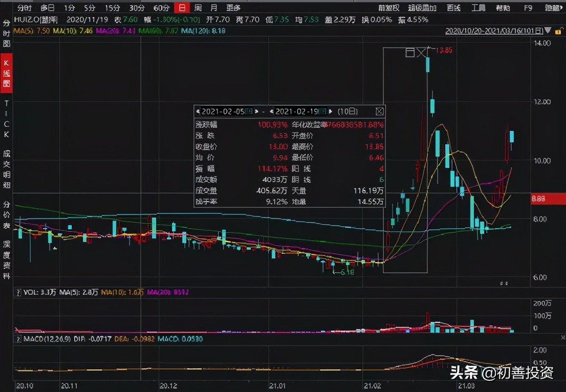Step the end date 2021-02-19 backward
The image size is (566, 392).
pos(272,112)
